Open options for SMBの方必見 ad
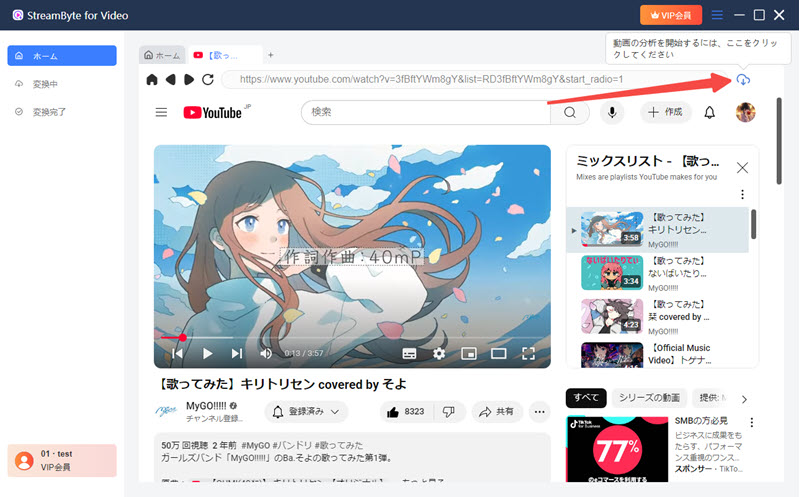The width and height of the screenshot is (800, 497). 752,423
